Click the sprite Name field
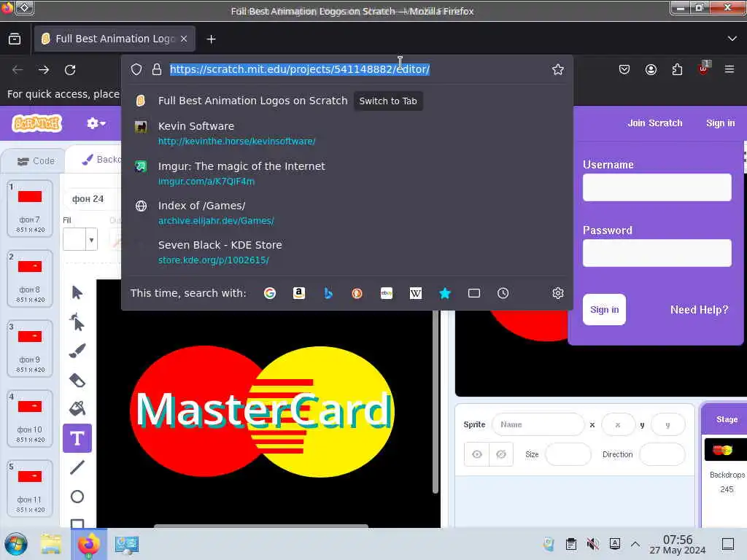This screenshot has height=560, width=747. pyautogui.click(x=538, y=424)
